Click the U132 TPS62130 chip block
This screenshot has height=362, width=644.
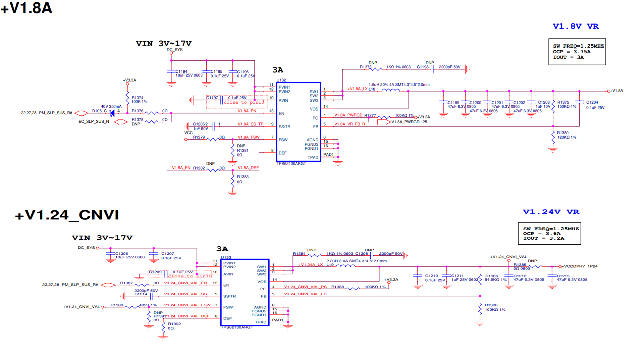pyautogui.click(x=298, y=122)
